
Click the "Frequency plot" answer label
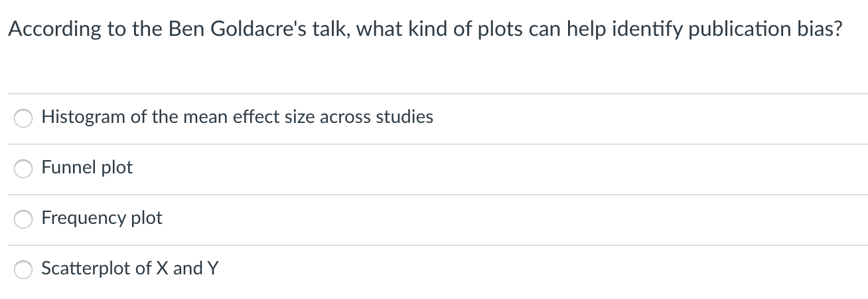point(102,218)
